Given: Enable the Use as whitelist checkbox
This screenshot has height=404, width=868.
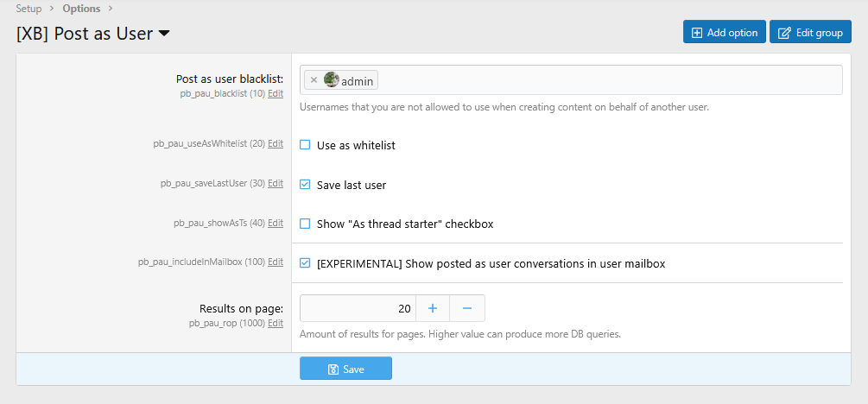Looking at the screenshot, I should pyautogui.click(x=305, y=145).
